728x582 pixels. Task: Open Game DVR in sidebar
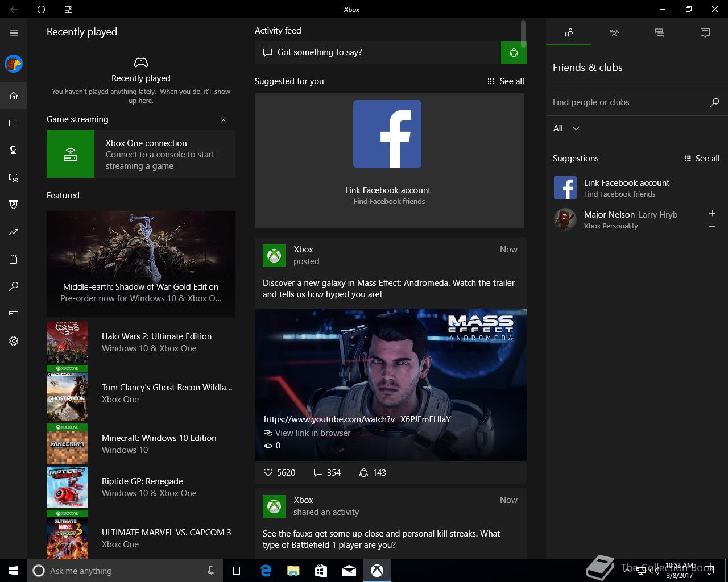tap(14, 177)
